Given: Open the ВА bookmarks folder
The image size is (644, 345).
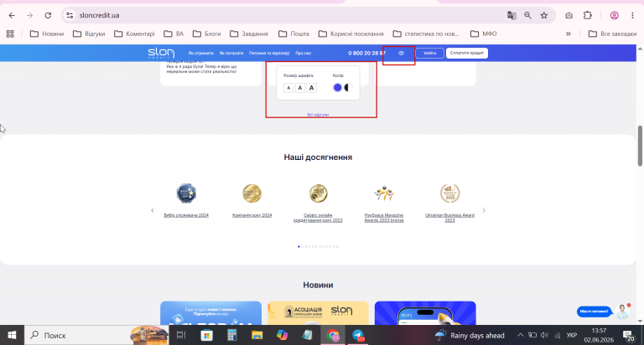Looking at the screenshot, I should 174,33.
